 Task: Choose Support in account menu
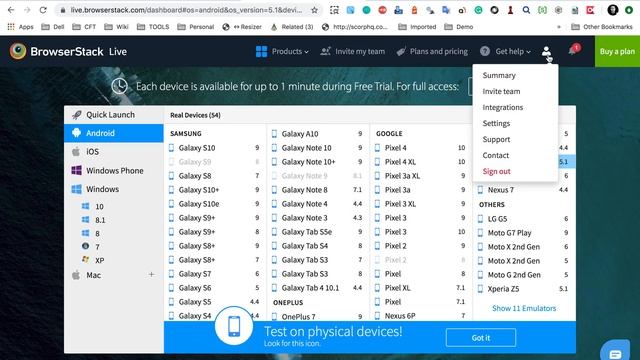pyautogui.click(x=496, y=139)
